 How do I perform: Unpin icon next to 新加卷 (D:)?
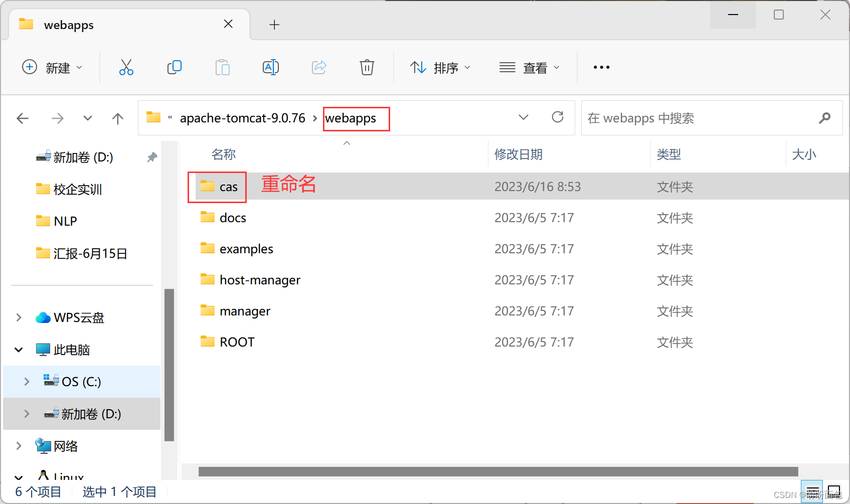coord(151,157)
